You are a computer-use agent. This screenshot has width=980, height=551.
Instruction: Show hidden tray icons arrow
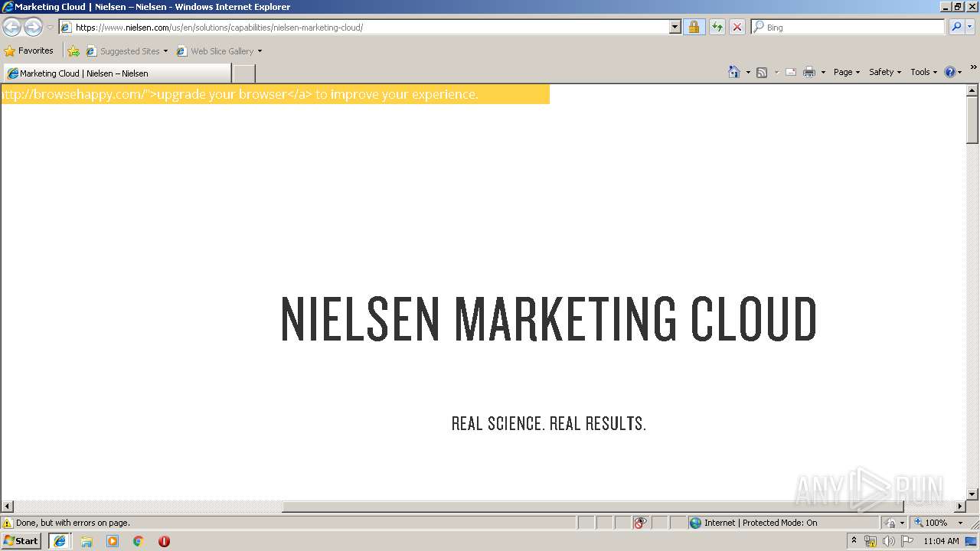click(854, 541)
